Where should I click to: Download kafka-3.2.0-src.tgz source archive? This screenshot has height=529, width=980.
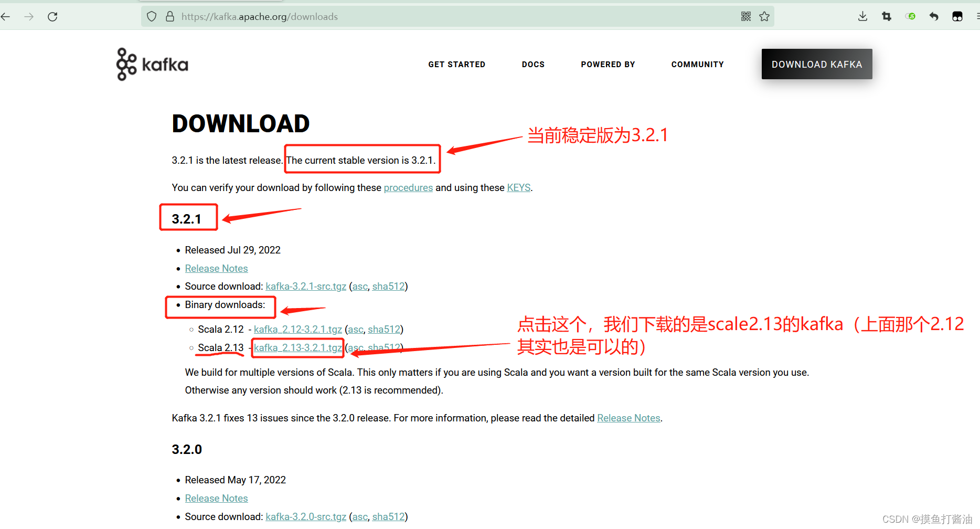(x=306, y=517)
